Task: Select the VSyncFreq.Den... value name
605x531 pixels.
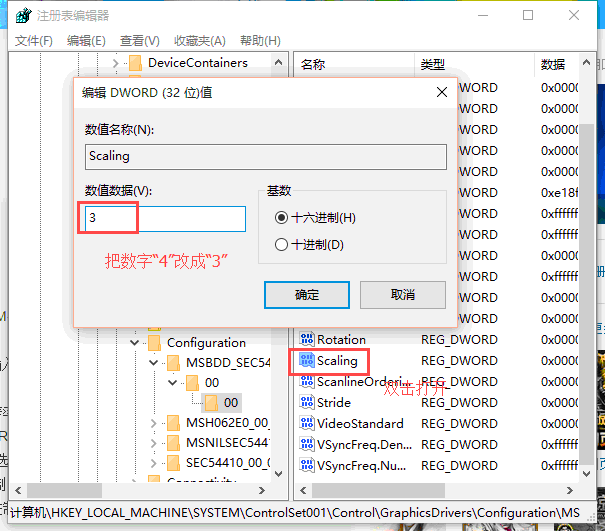Action: tap(364, 444)
